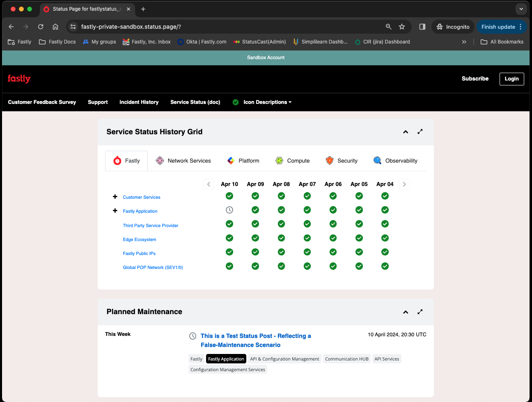This screenshot has height=402, width=532.
Task: Open the Icon Descriptions dropdown
Action: pos(267,102)
